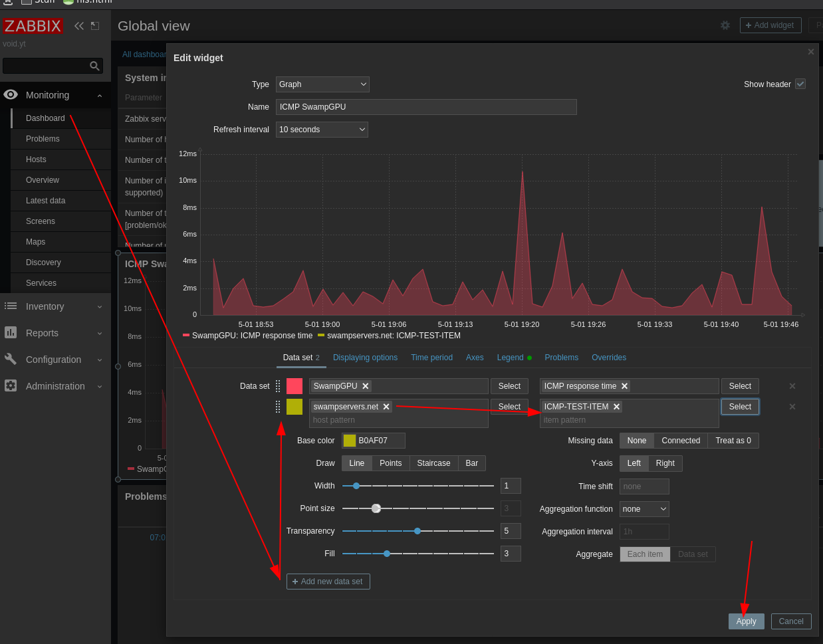Click the Add widget button
Viewport: 823px width, 644px height.
(x=770, y=25)
